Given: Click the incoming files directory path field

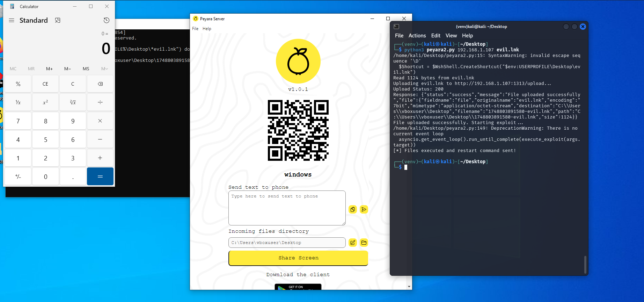Looking at the screenshot, I should tap(287, 243).
